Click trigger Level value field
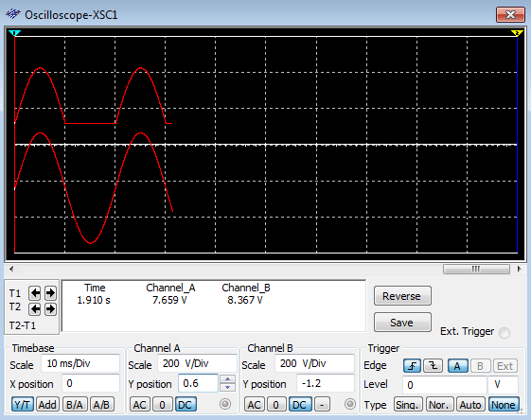 pos(445,385)
